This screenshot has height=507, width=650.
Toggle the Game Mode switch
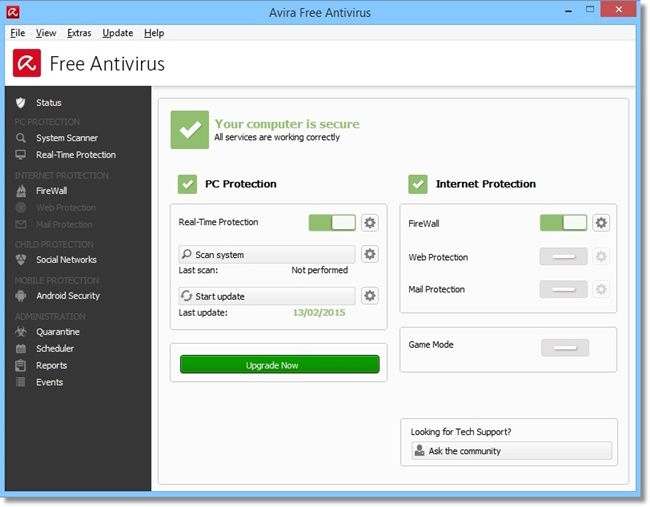click(x=565, y=347)
